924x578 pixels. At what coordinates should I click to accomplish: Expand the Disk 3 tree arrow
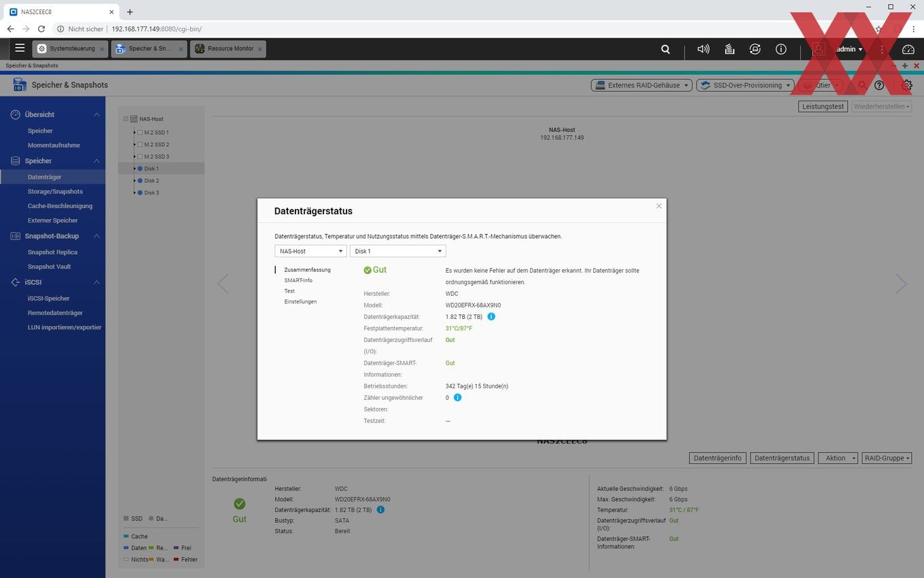[x=135, y=193]
